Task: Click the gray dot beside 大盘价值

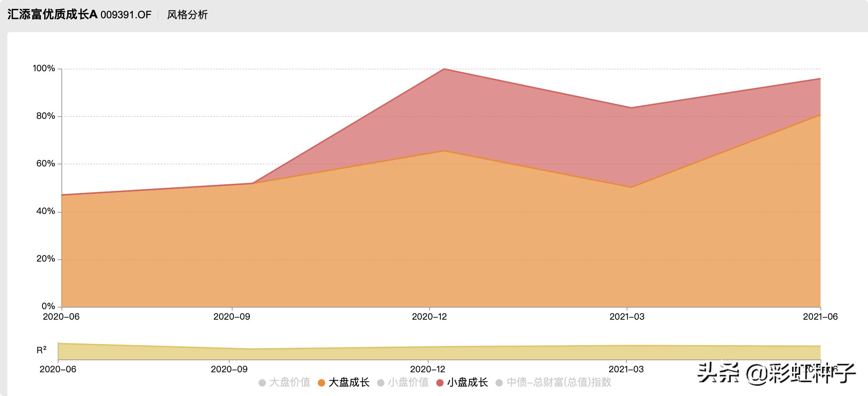Action: click(x=262, y=383)
